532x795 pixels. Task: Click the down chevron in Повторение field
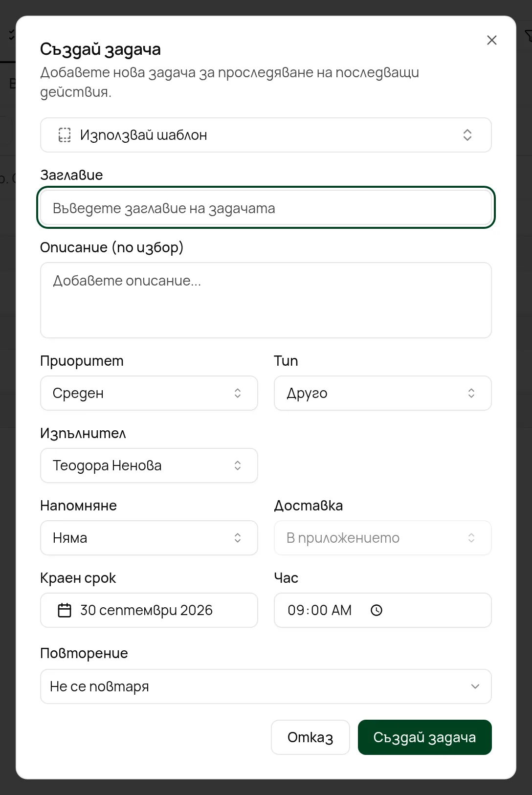(475, 686)
